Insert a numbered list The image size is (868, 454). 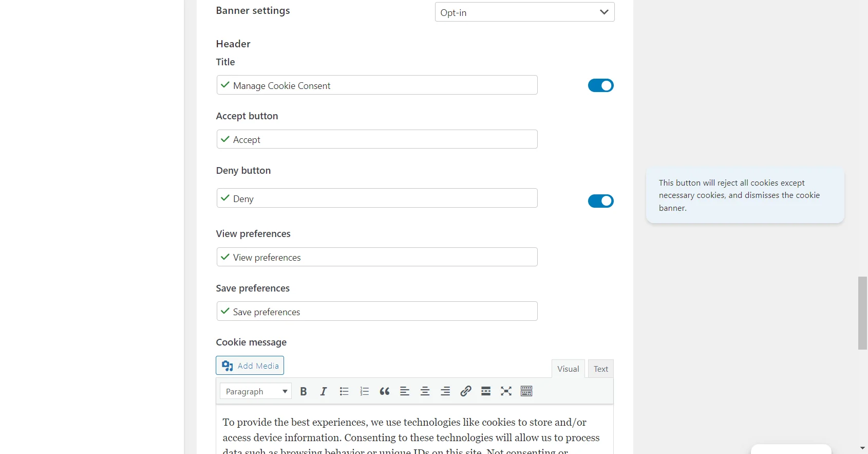pyautogui.click(x=364, y=391)
